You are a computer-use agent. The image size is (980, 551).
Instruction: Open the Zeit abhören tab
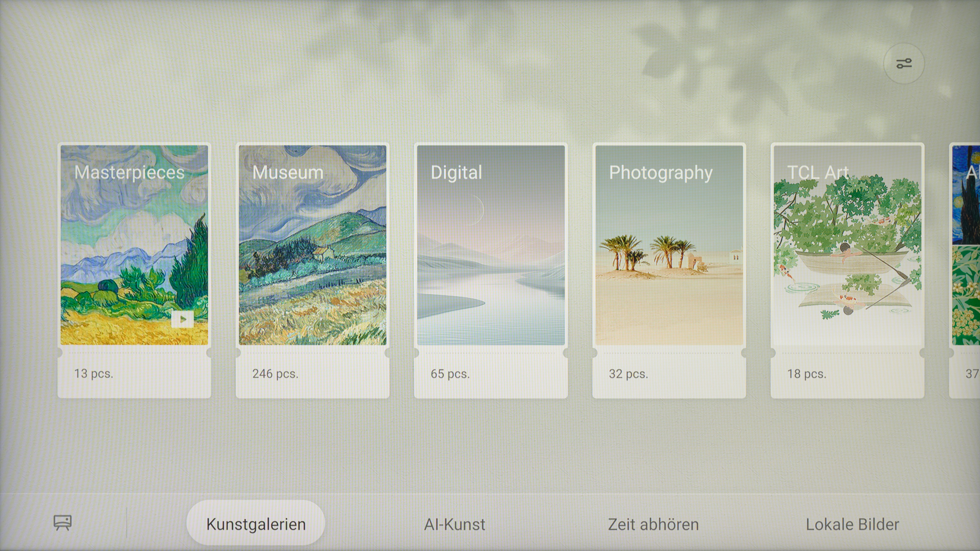653,524
